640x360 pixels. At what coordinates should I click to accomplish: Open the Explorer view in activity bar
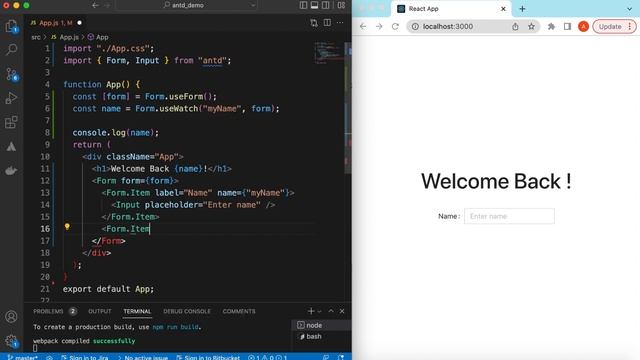[11, 27]
